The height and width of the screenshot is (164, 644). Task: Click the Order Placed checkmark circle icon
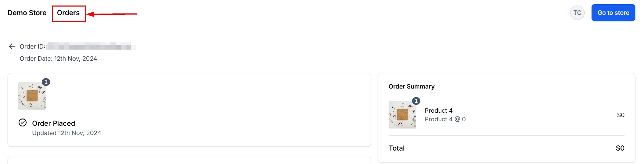point(22,123)
